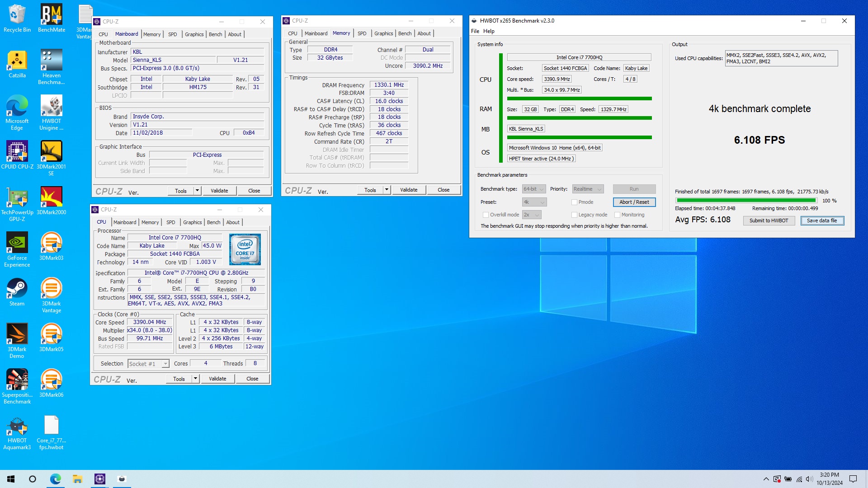Launch the CPUID CPU-Z desktop shortcut

tap(17, 155)
